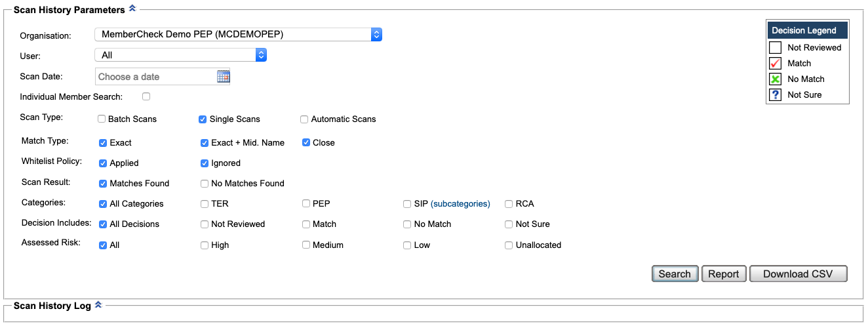This screenshot has height=328, width=868.
Task: Enable the No Matches Found checkbox
Action: 205,184
